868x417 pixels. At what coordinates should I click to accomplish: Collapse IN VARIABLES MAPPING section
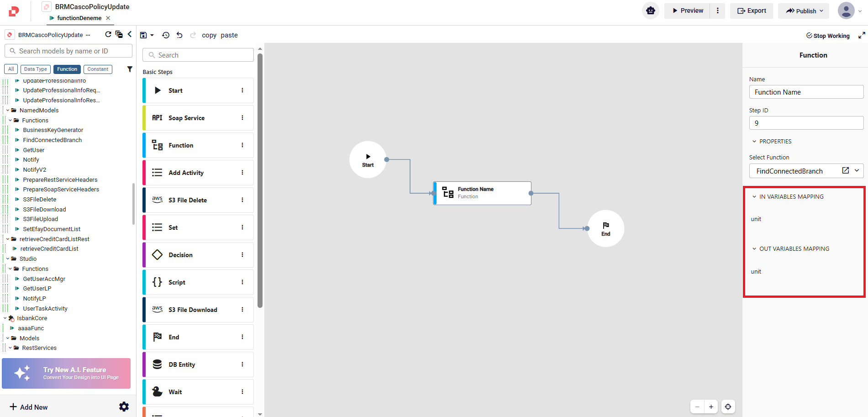click(x=755, y=196)
